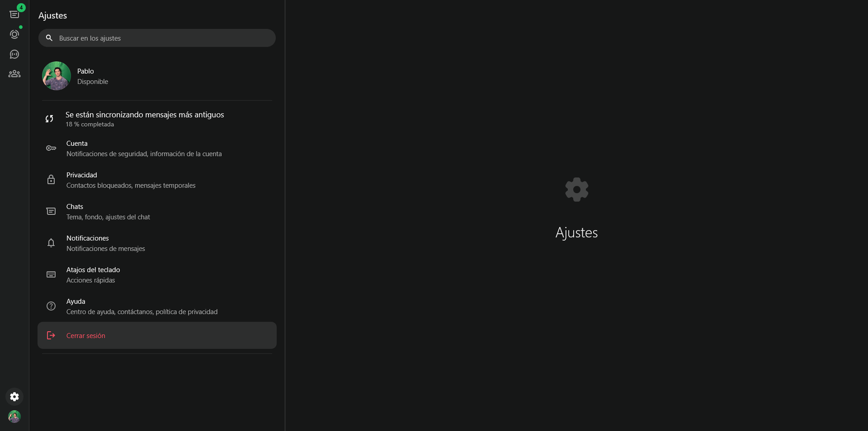This screenshot has width=868, height=431.
Task: Open the Cuenta settings section
Action: 157,148
